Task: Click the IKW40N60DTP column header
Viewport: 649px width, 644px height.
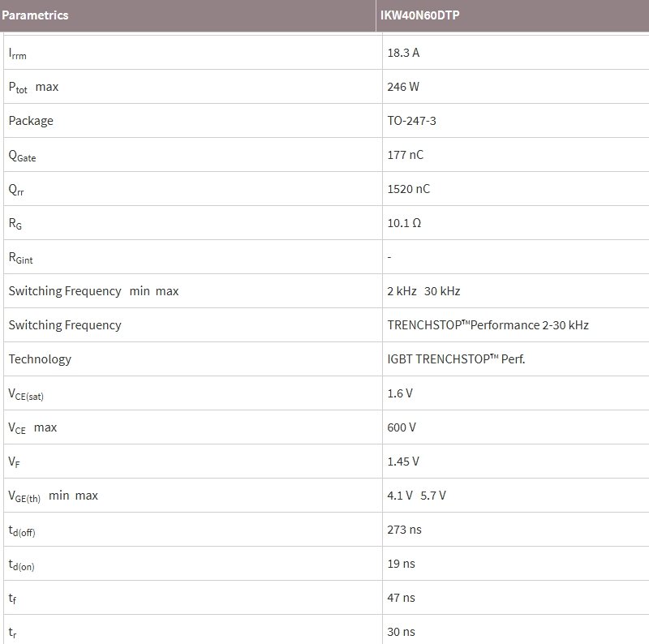Action: [x=420, y=15]
